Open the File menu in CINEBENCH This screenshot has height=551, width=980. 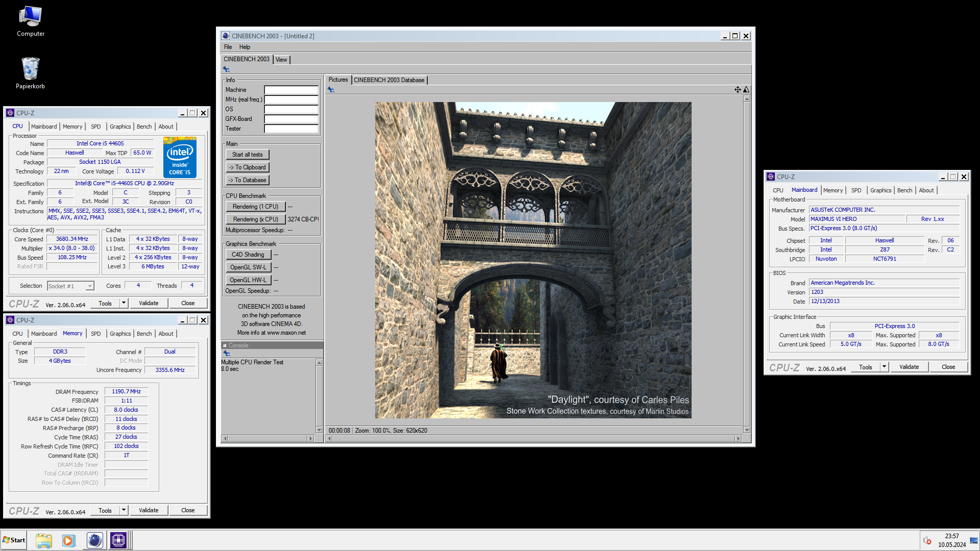coord(228,47)
